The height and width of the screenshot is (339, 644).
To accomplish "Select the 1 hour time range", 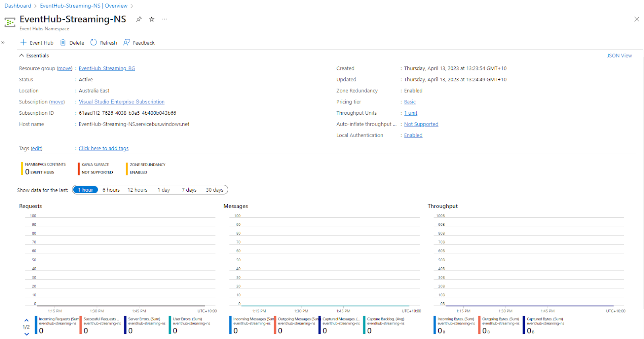I will [x=86, y=190].
